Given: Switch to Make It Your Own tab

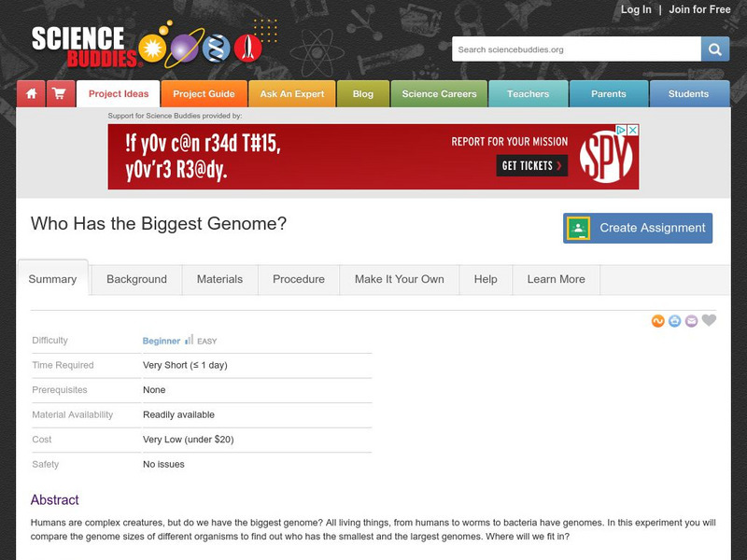Looking at the screenshot, I should pyautogui.click(x=400, y=279).
